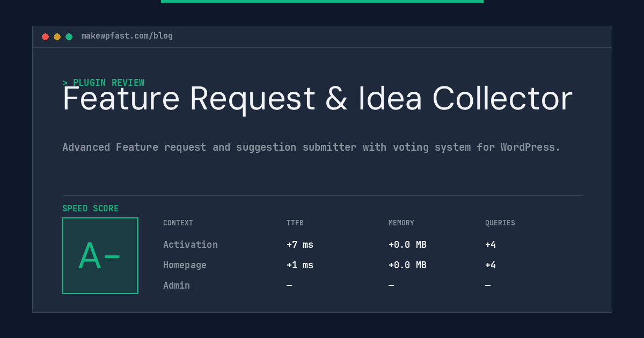Select the 'Activation' row label

(191, 245)
